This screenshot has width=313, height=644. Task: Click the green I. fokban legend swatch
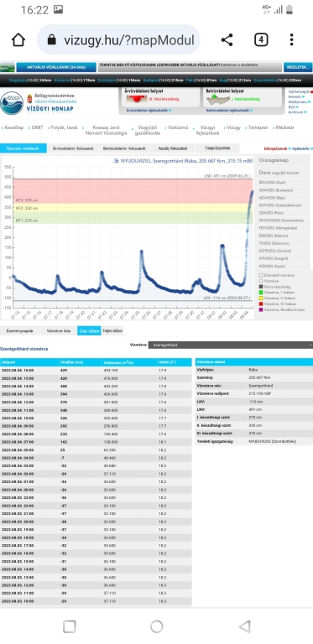tap(261, 293)
